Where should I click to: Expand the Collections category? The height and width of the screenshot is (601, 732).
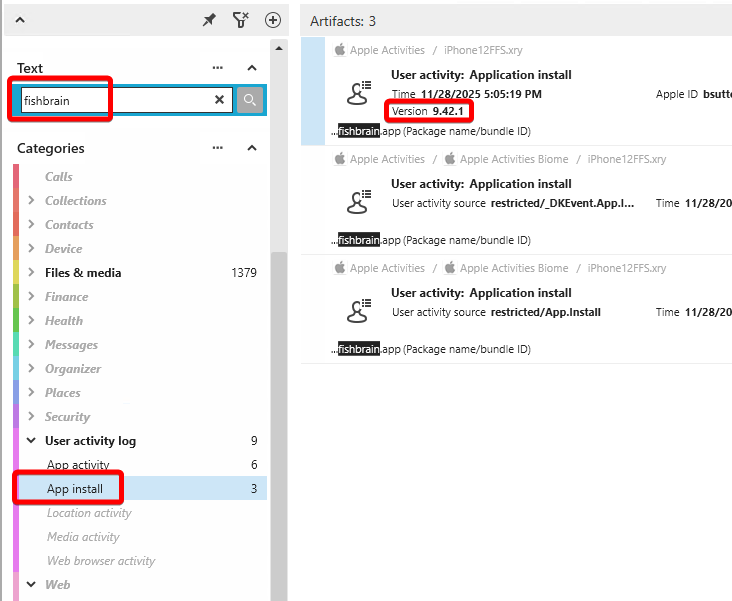pos(31,200)
